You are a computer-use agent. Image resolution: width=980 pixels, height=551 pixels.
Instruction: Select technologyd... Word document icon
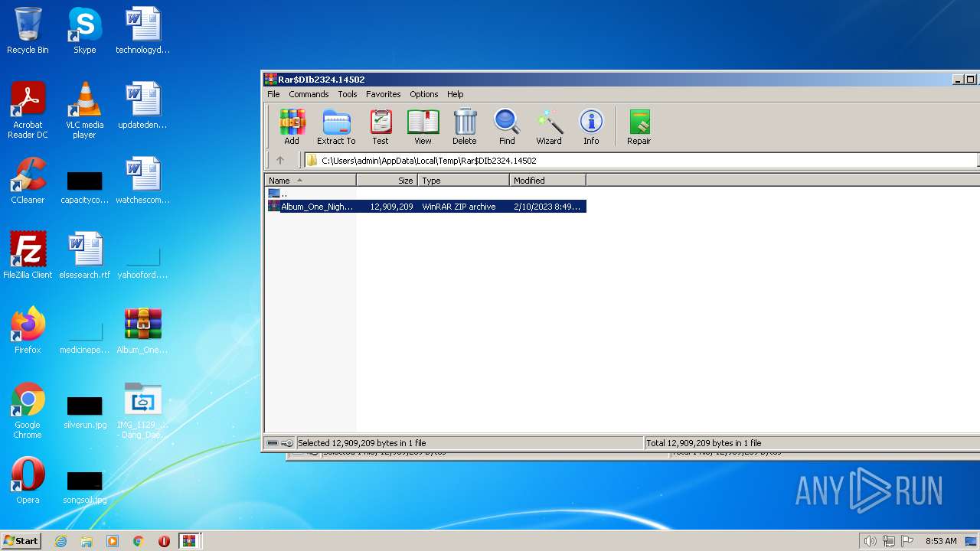pyautogui.click(x=142, y=31)
